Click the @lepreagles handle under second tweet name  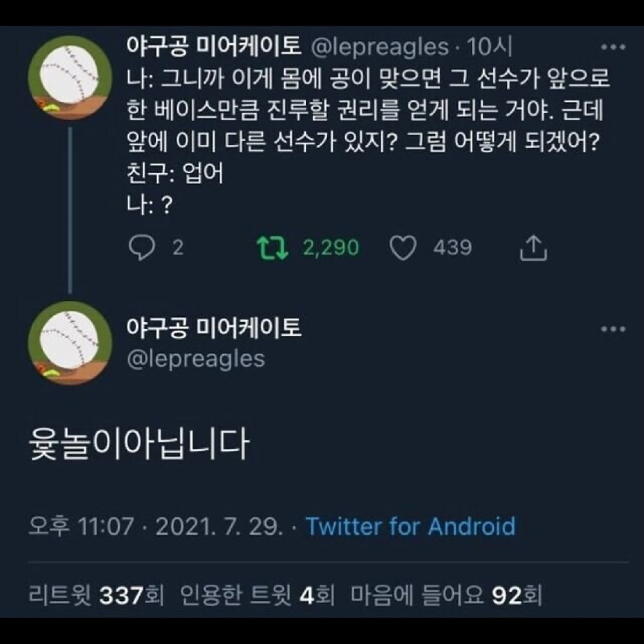pos(195,359)
